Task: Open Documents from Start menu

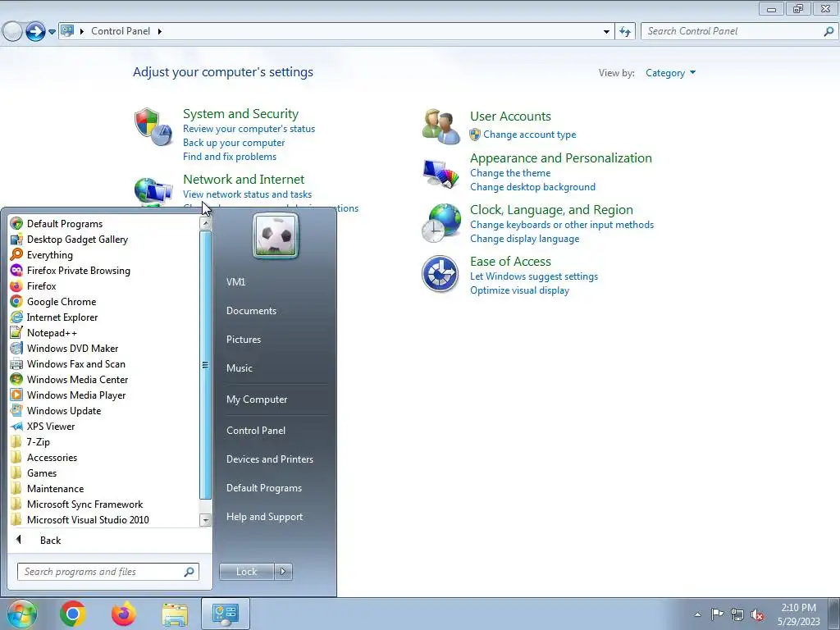Action: pyautogui.click(x=251, y=311)
